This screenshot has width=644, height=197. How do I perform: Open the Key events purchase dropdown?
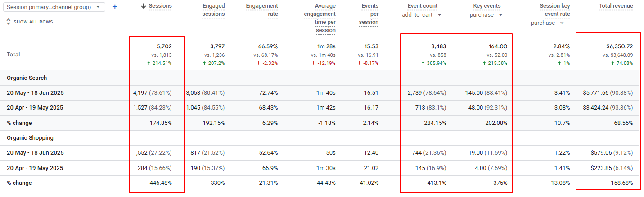486,15
